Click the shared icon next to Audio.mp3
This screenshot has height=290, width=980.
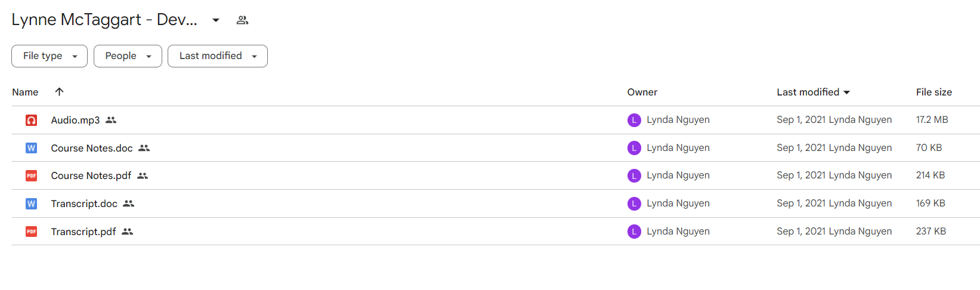point(111,120)
